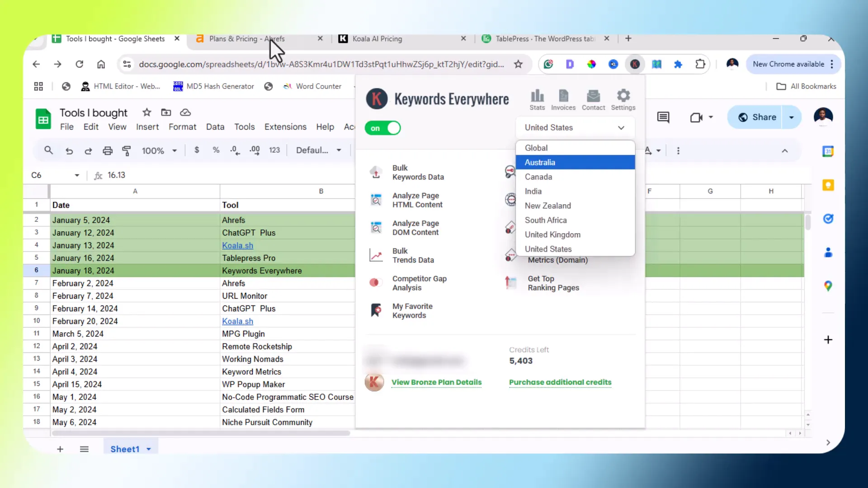Reload the page
Image resolution: width=868 pixels, height=488 pixels.
point(80,64)
